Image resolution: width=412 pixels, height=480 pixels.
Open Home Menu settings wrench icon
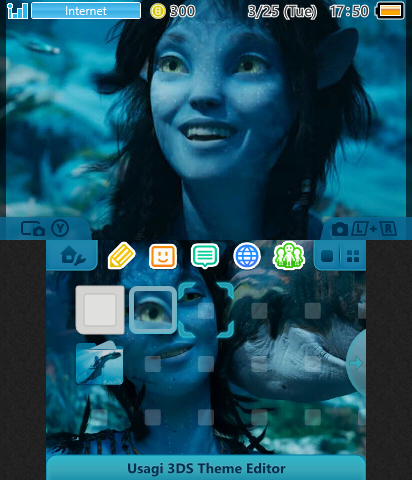(73, 256)
